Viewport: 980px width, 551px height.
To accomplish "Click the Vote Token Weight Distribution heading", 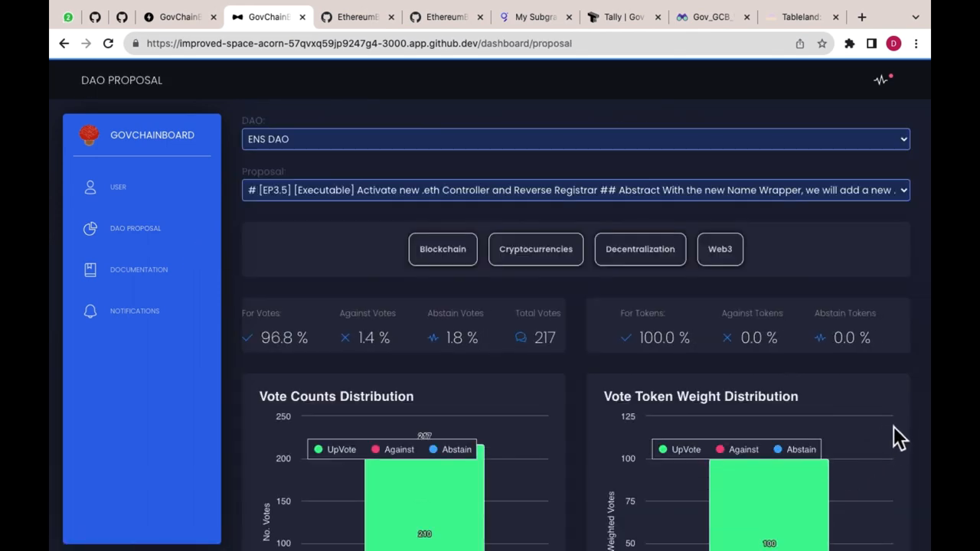I will [701, 396].
